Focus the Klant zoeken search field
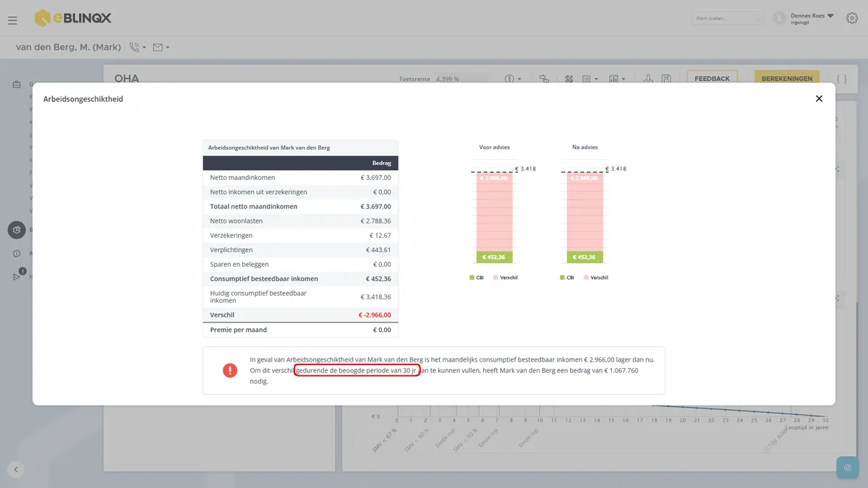The image size is (868, 488). (727, 18)
